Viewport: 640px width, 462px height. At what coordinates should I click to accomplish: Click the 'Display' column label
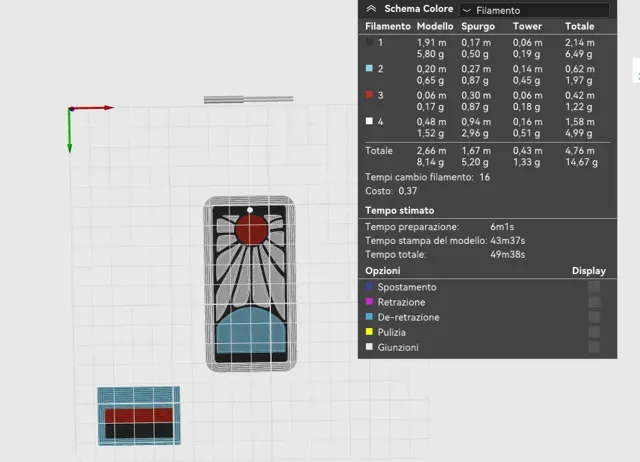[x=589, y=271]
